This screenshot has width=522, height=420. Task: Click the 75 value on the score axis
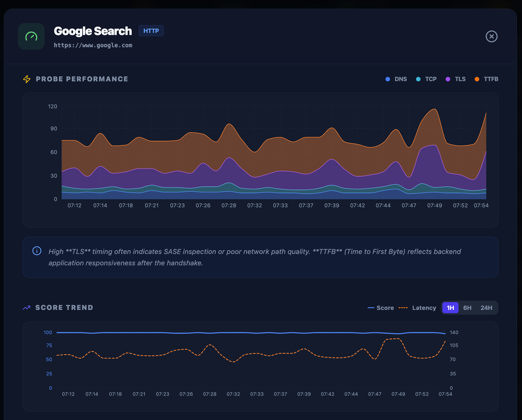49,346
